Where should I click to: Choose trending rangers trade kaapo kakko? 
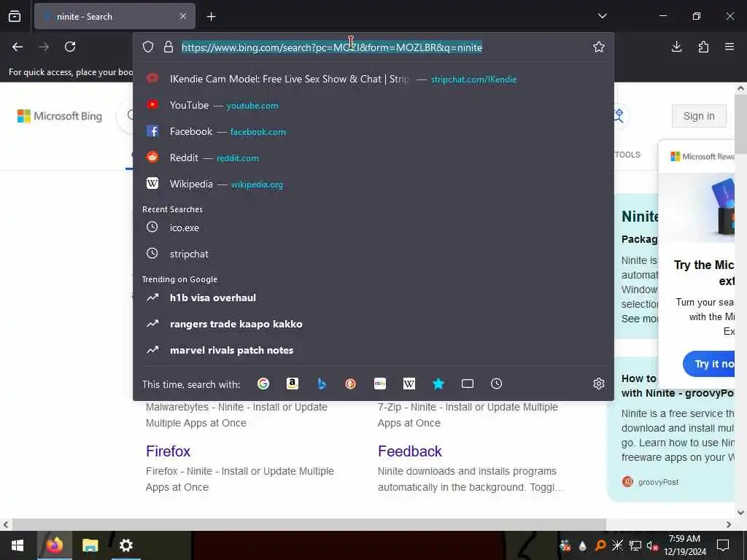[373, 324]
